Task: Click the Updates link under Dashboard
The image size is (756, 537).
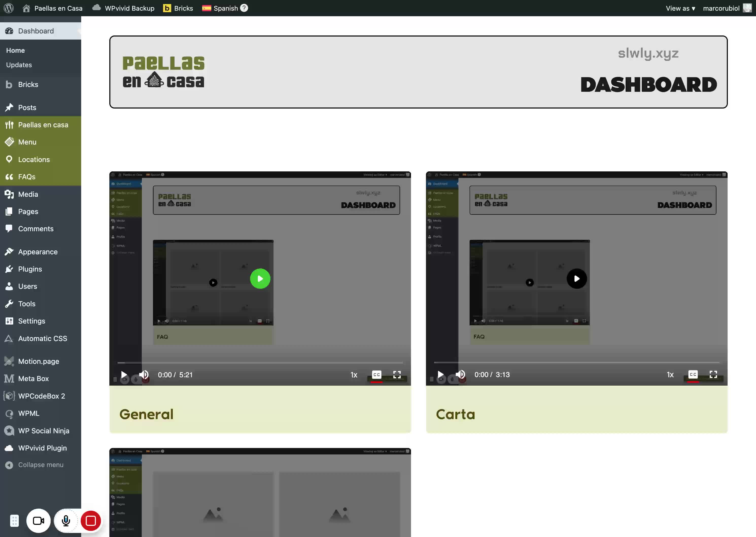Action: (19, 65)
